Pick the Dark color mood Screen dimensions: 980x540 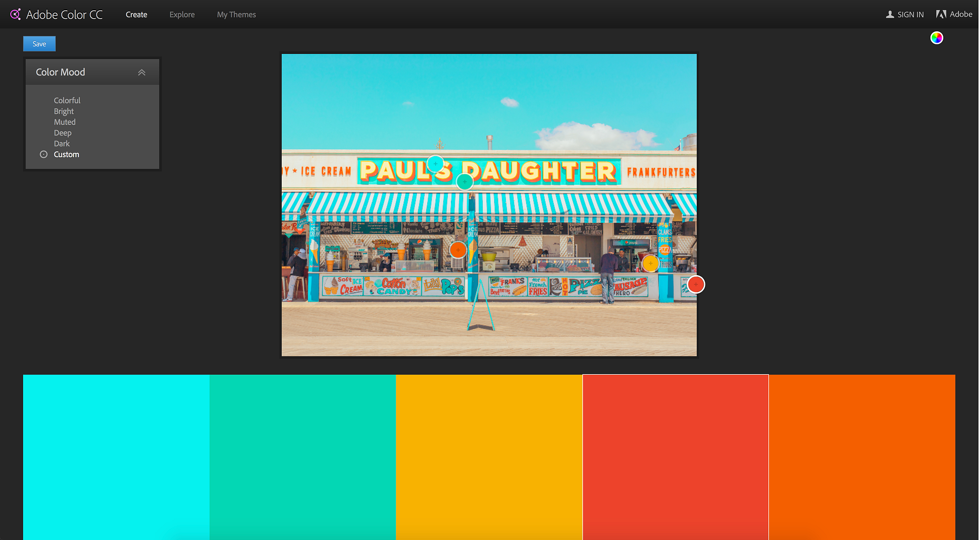pyautogui.click(x=62, y=143)
